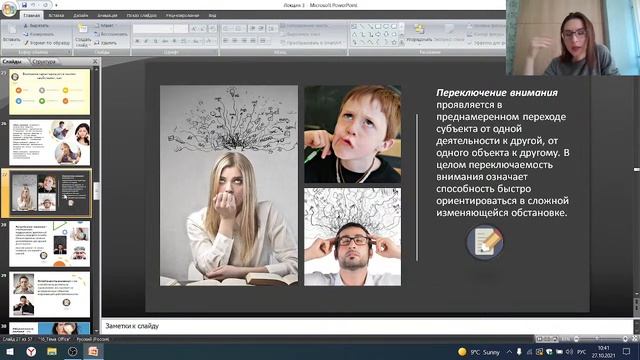The width and height of the screenshot is (640, 360).
Task: Click the Cut (Вырезать) command
Action: coord(36,25)
